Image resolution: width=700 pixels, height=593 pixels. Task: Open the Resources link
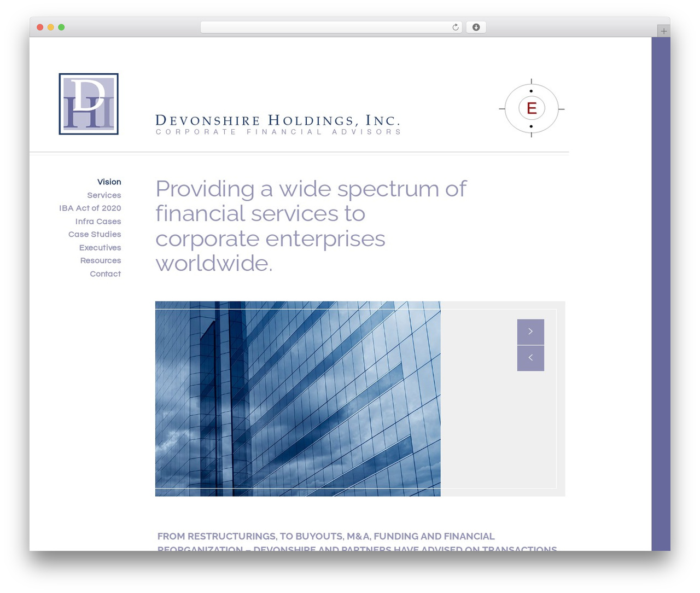tap(101, 260)
